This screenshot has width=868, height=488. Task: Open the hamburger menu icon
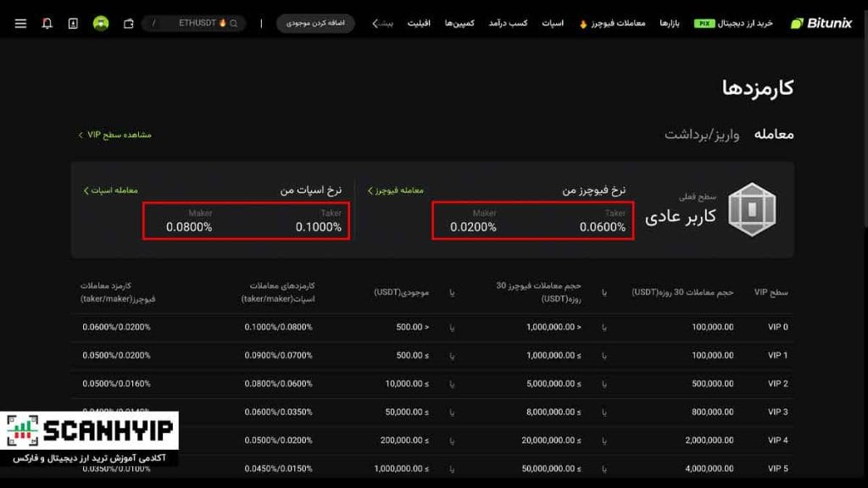tap(20, 23)
